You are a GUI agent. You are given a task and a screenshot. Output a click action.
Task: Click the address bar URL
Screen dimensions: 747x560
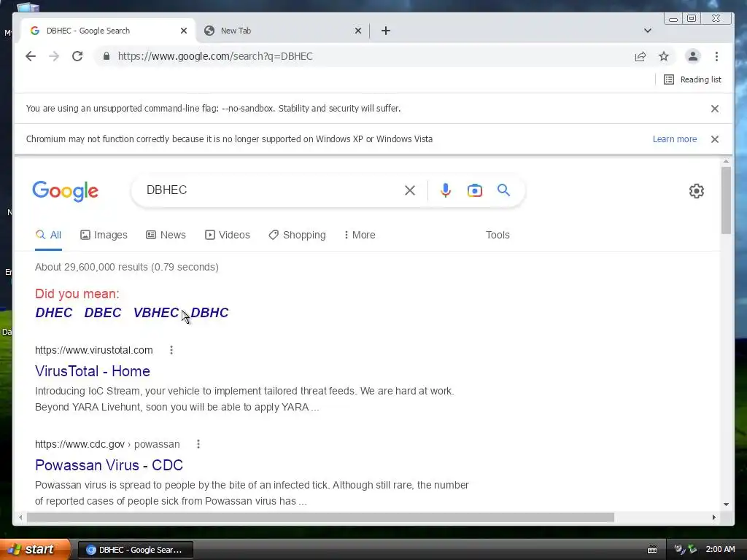tap(215, 56)
